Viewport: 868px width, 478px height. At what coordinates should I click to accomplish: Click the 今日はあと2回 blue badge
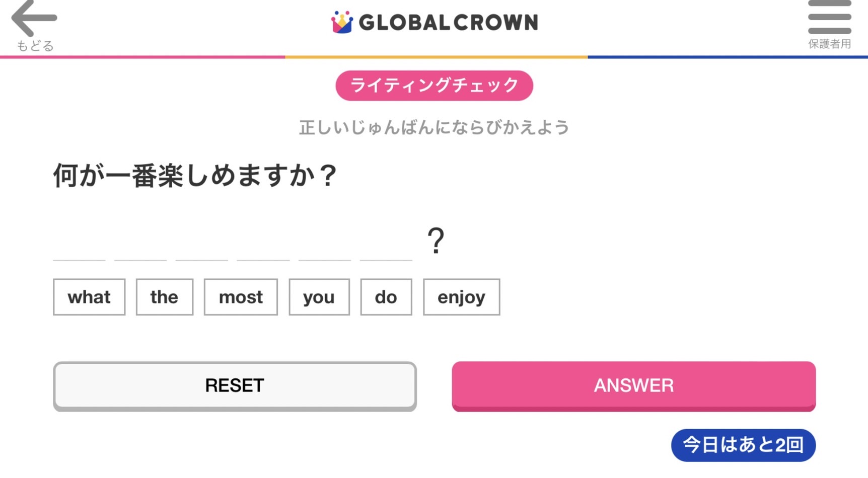(743, 445)
